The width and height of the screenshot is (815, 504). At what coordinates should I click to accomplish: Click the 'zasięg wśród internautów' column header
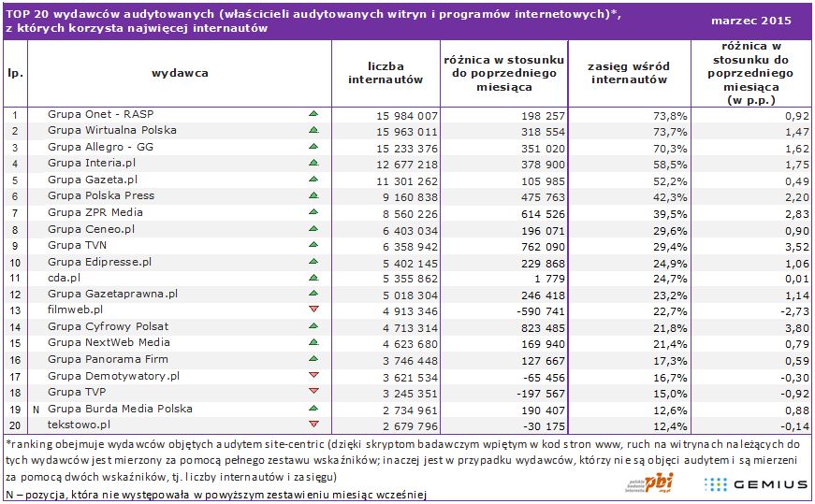[628, 73]
